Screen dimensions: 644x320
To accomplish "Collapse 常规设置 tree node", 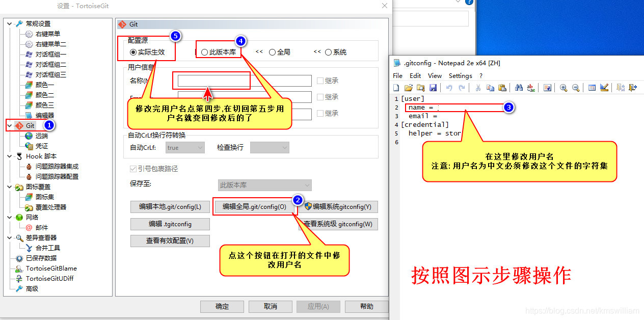I will [x=10, y=23].
